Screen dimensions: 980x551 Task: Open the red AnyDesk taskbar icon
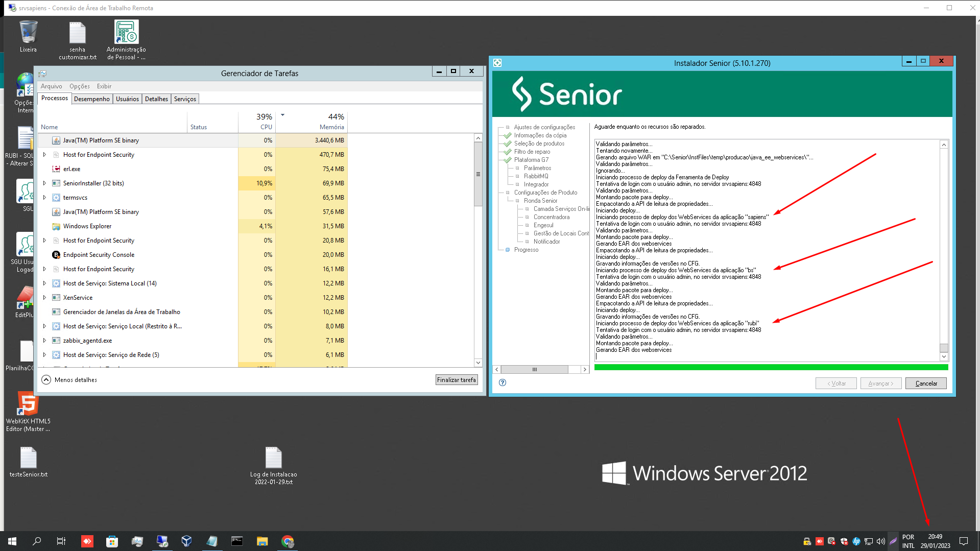tap(87, 541)
